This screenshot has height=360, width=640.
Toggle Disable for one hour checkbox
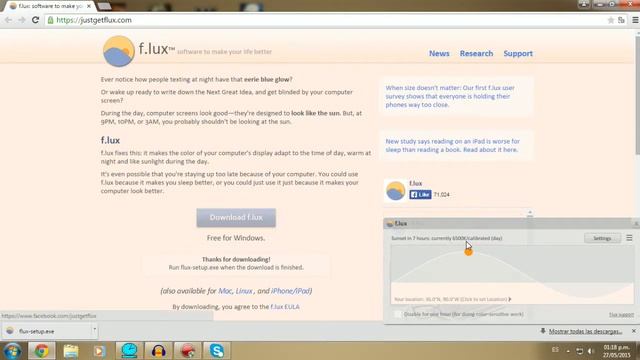pyautogui.click(x=397, y=314)
